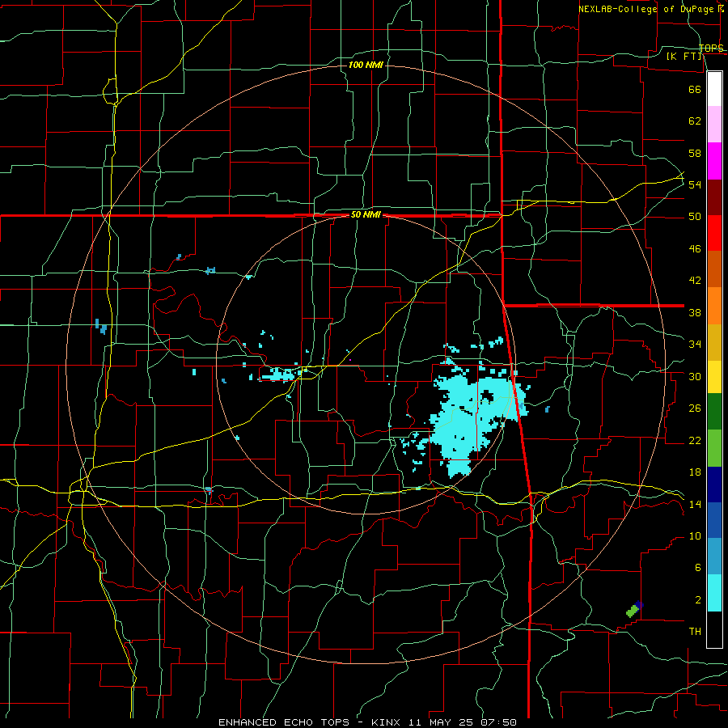The height and width of the screenshot is (728, 728).
Task: Click the white swatch in the tops legend
Action: 714,89
